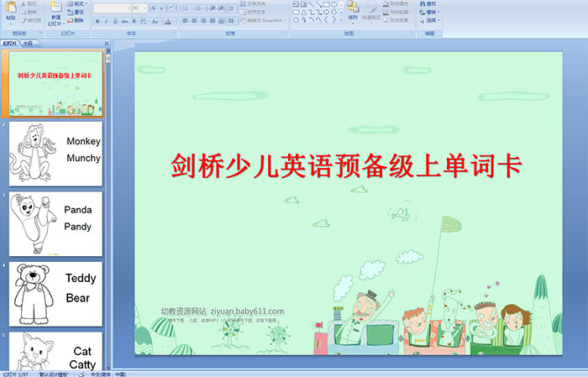The width and height of the screenshot is (588, 377).
Task: Click the font color A swatch
Action: [x=168, y=21]
